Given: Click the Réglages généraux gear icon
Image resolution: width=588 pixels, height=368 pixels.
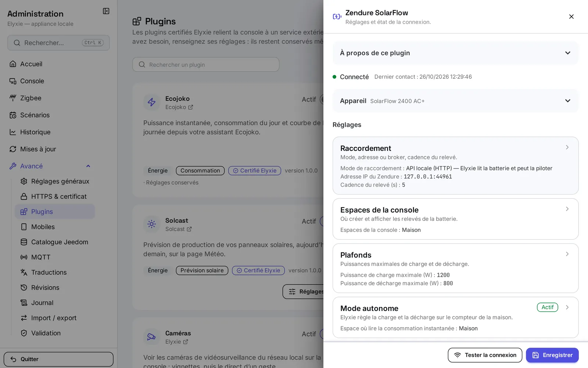Looking at the screenshot, I should tap(24, 181).
